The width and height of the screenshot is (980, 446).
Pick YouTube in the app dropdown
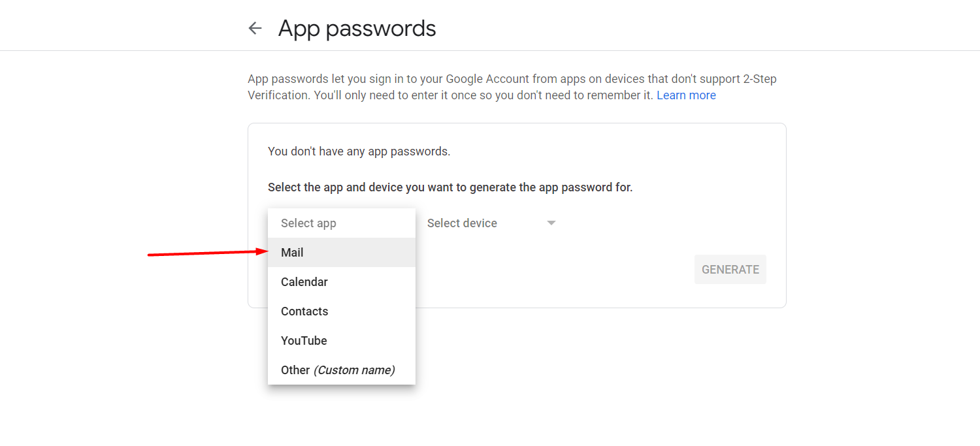pyautogui.click(x=304, y=340)
